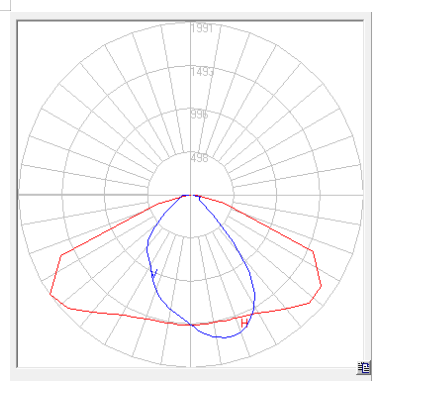Click the blue curve's leftmost bulge
The height and width of the screenshot is (397, 424).
[147, 247]
